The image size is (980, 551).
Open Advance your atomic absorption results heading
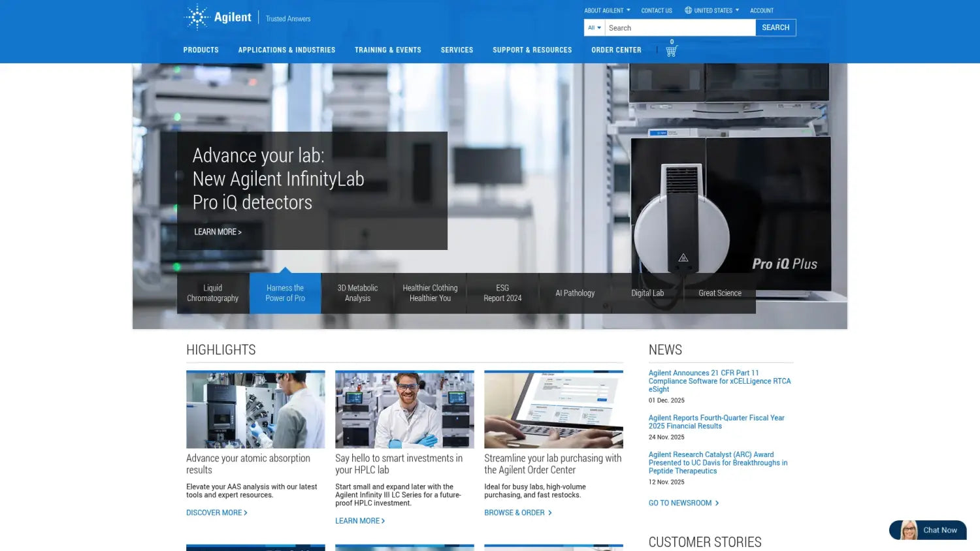click(x=248, y=464)
